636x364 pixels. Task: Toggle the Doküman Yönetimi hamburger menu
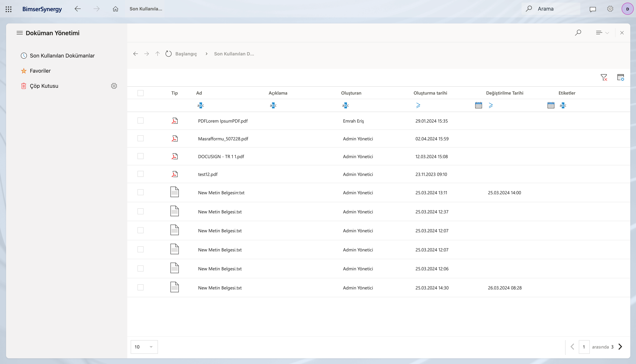click(x=20, y=33)
